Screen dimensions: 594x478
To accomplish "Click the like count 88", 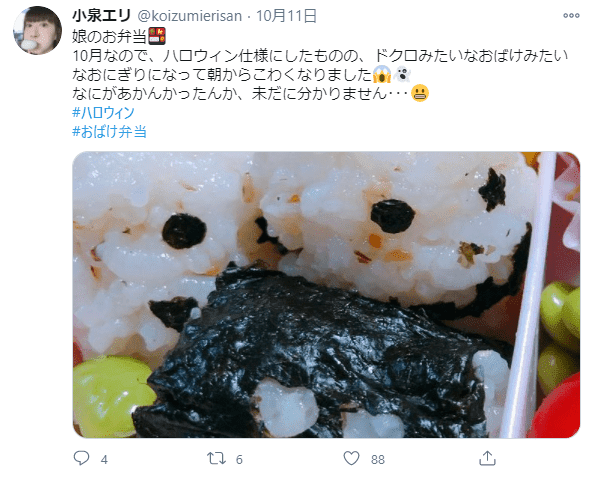I will tap(378, 459).
